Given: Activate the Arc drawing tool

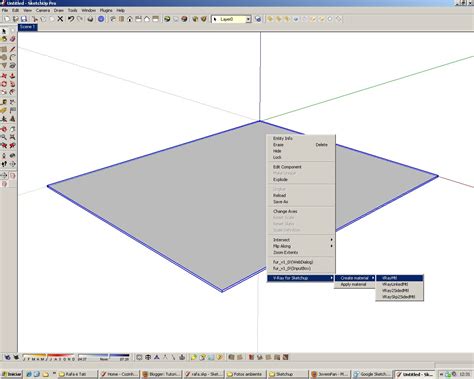Looking at the screenshot, I should [x=13, y=57].
